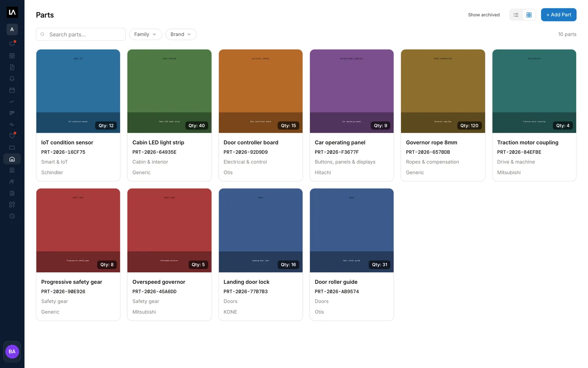Open the BA user avatar
This screenshot has width=588, height=368.
[12, 351]
